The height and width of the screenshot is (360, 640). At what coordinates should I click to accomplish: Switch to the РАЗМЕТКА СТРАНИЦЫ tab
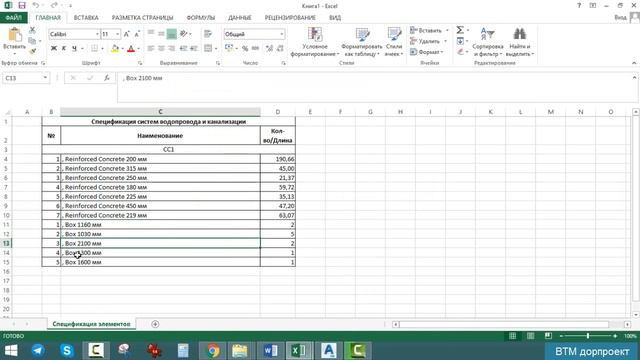pyautogui.click(x=142, y=18)
